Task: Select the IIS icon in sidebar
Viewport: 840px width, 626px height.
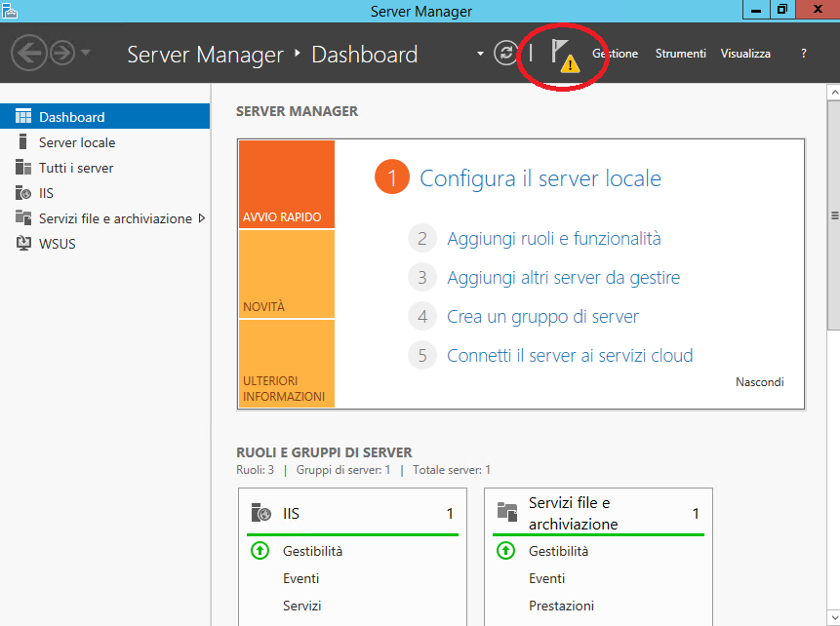Action: pos(23,193)
